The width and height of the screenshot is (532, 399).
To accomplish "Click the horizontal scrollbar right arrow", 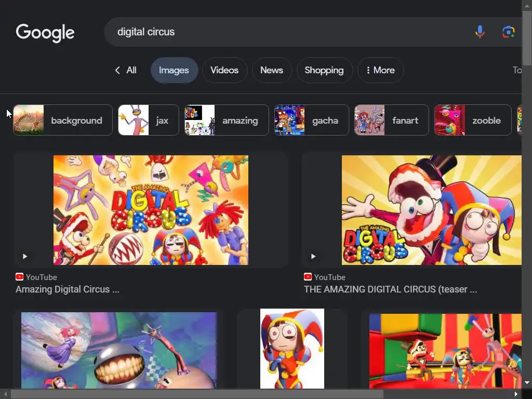I will click(x=516, y=394).
